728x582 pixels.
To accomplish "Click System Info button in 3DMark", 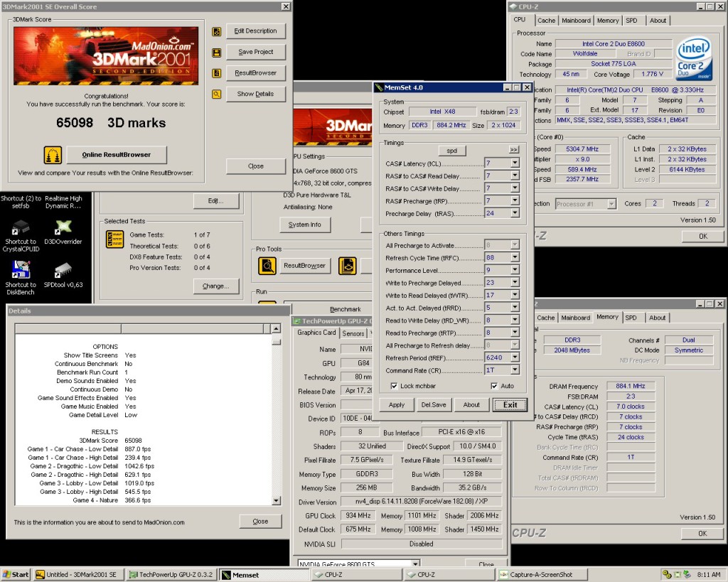I will pyautogui.click(x=304, y=225).
